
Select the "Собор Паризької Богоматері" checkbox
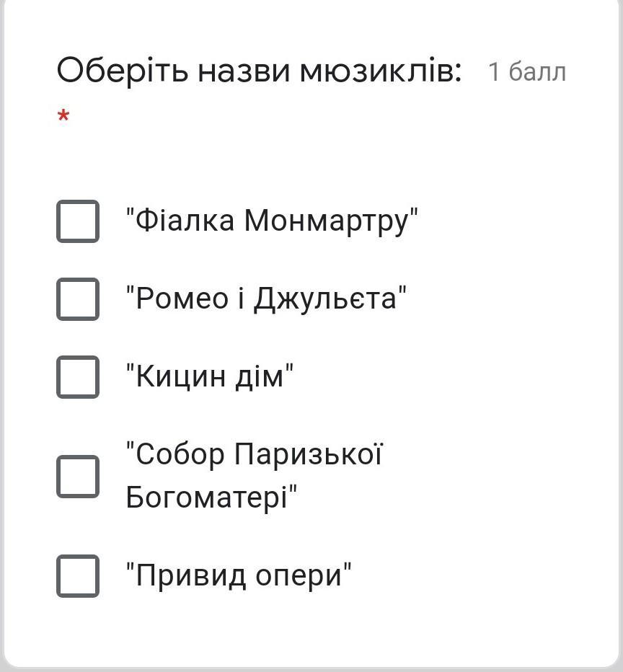(x=78, y=476)
